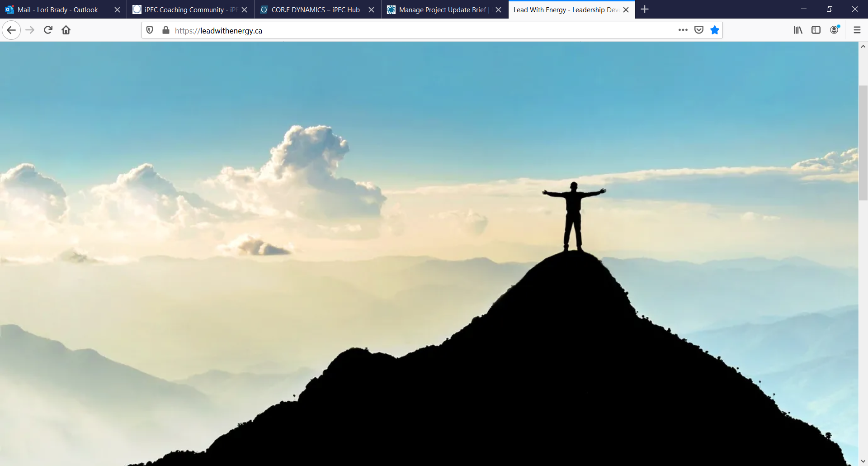Go to the Firefox Home page
Screen dimensions: 868x466
[x=66, y=30]
